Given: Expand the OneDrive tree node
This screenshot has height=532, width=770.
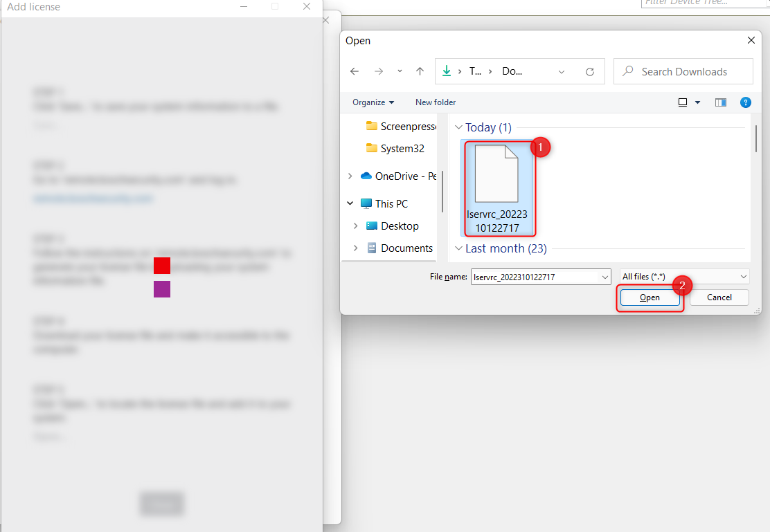Looking at the screenshot, I should coord(351,176).
